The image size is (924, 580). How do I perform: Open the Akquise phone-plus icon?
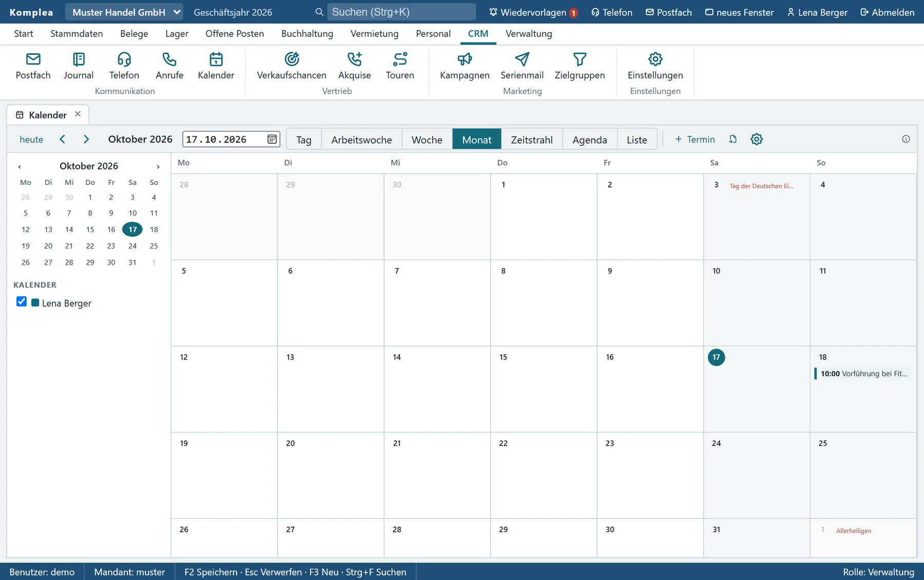pyautogui.click(x=355, y=66)
